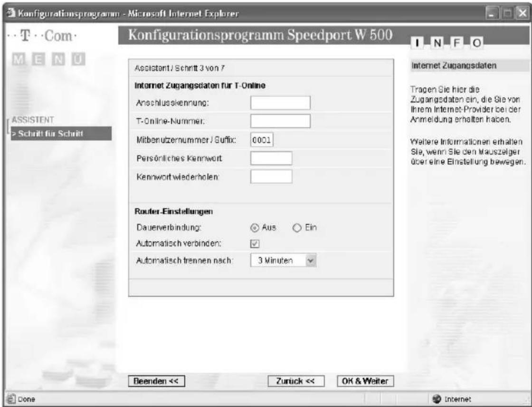Click the Internet Explorer title bar icon
Viewport: 532px width, 407px height.
tap(11, 14)
